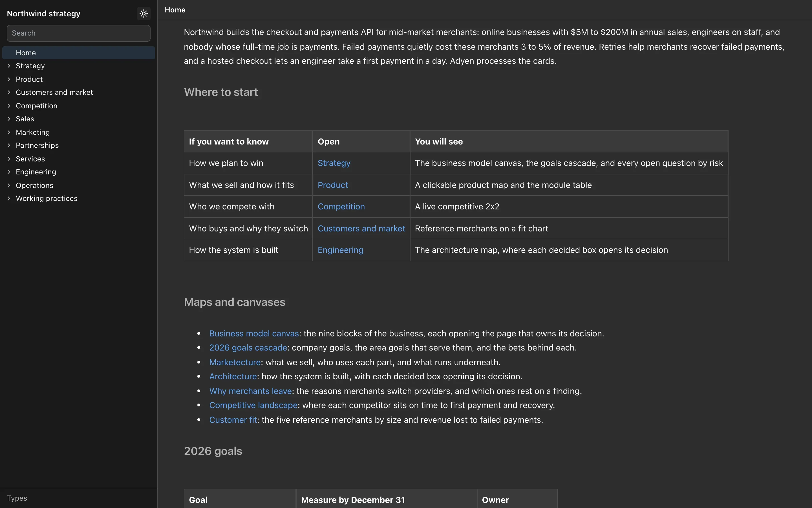This screenshot has height=508, width=812.
Task: Follow the Engineering link in the table
Action: [x=340, y=250]
